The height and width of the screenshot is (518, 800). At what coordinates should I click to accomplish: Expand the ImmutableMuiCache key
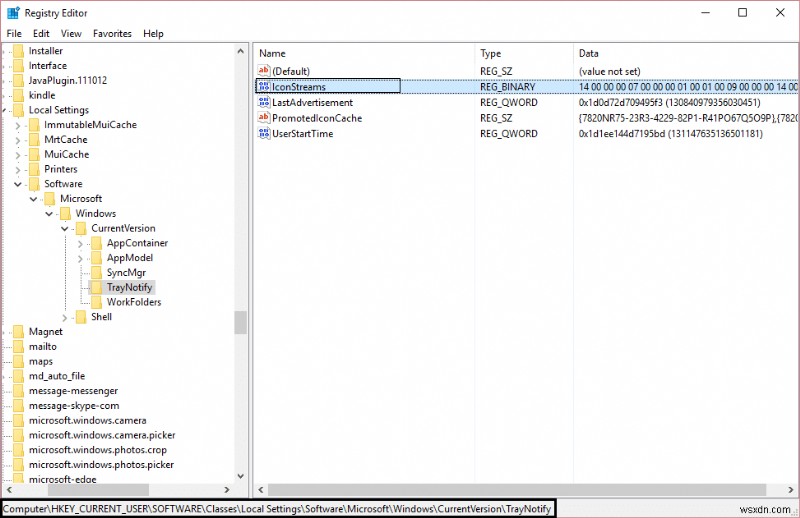click(18, 125)
